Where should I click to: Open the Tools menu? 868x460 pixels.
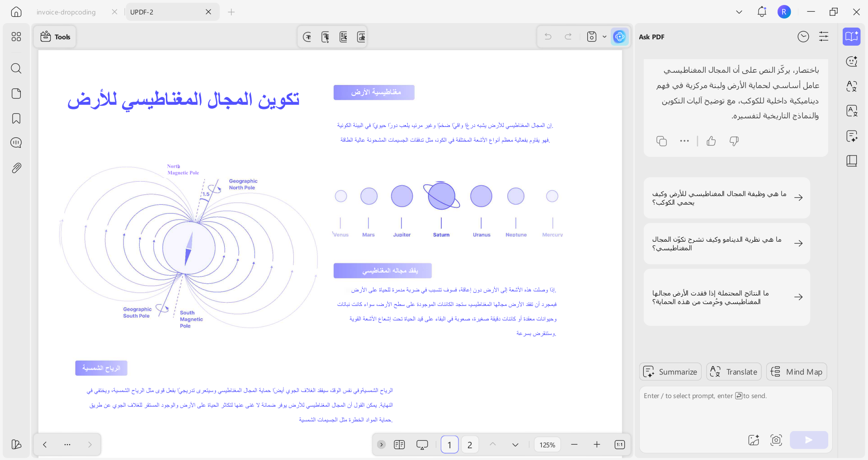pyautogui.click(x=55, y=37)
